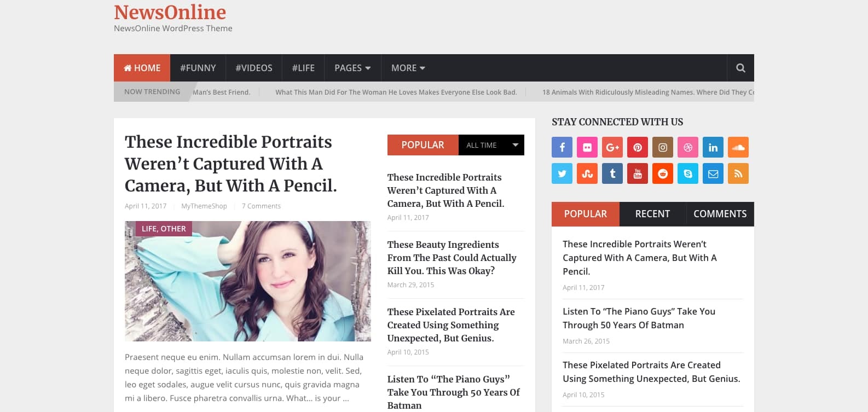The height and width of the screenshot is (412, 868).
Task: Open the Tumblr page
Action: [612, 173]
